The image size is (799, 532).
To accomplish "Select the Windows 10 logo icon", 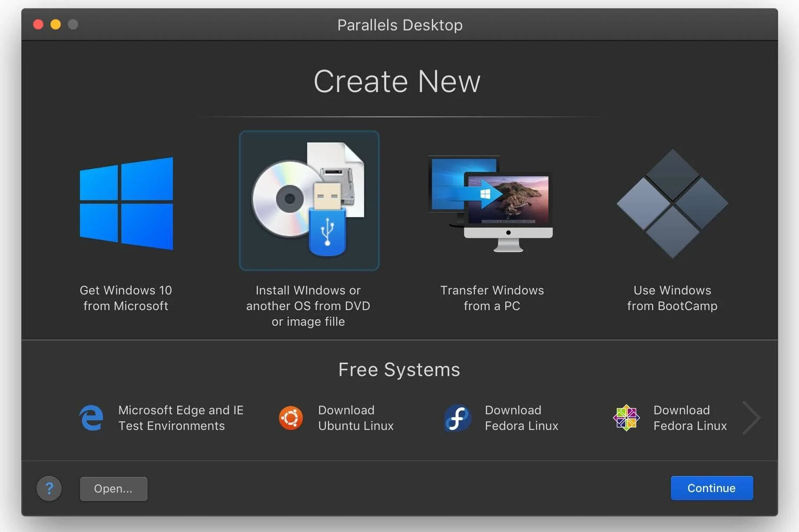I will point(126,203).
